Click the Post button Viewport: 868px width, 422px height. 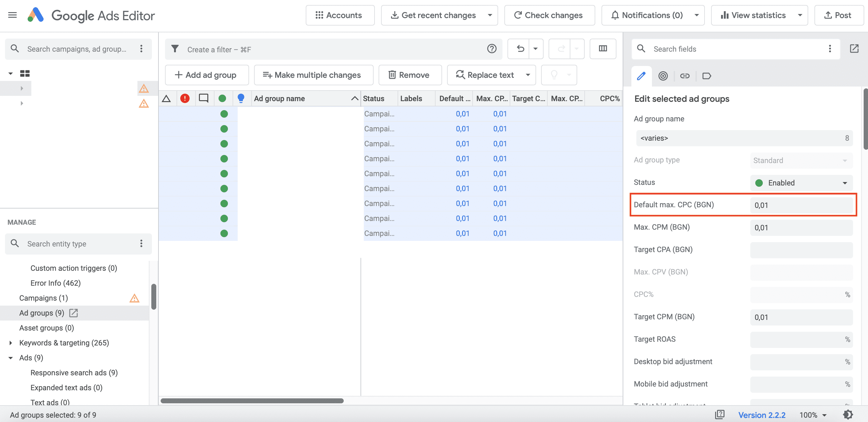pyautogui.click(x=838, y=15)
